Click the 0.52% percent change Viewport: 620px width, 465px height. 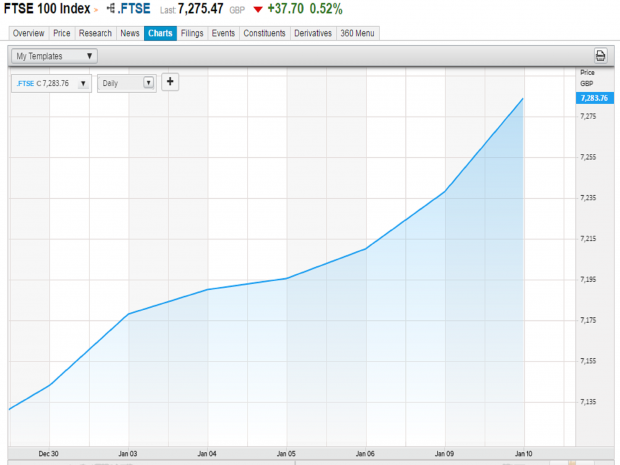point(326,9)
